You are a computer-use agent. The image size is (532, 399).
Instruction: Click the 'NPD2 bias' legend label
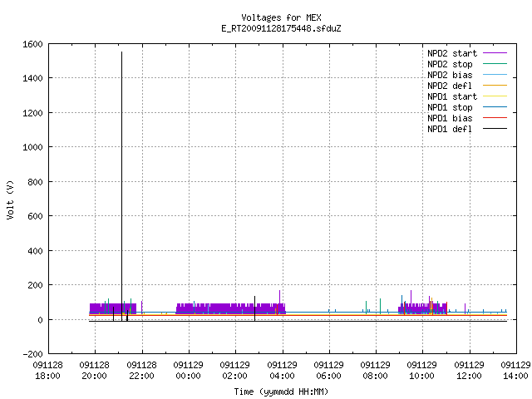[x=450, y=75]
